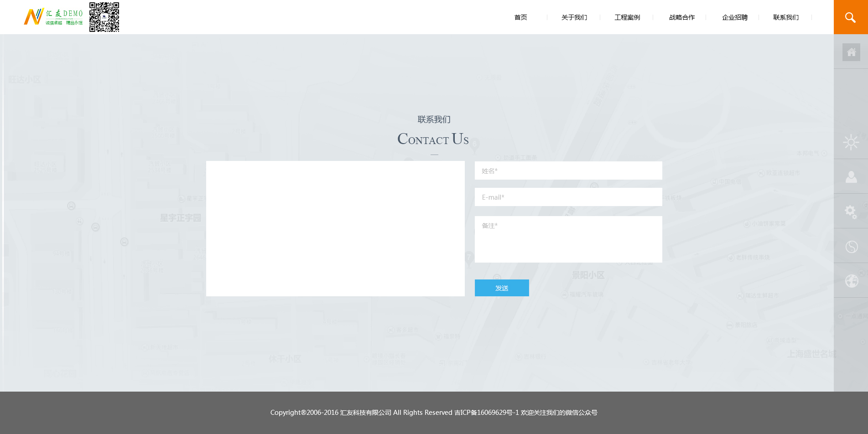Viewport: 868px width, 434px height.
Task: Select 战略合作 in the navigation
Action: click(681, 17)
